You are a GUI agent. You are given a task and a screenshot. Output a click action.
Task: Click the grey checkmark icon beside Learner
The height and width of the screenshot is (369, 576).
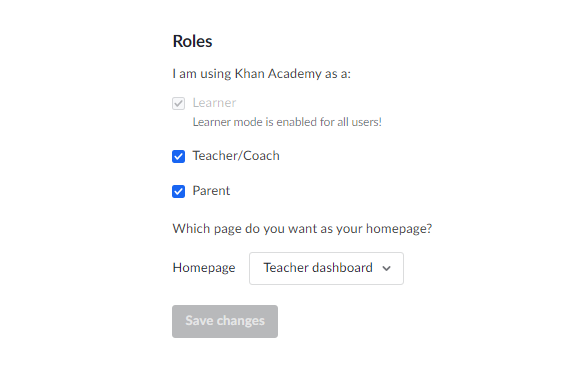pos(179,103)
